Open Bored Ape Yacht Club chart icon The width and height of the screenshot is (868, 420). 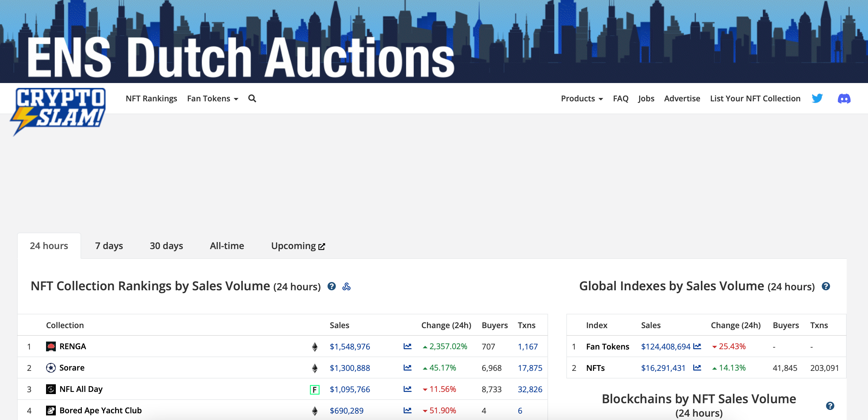pos(407,410)
